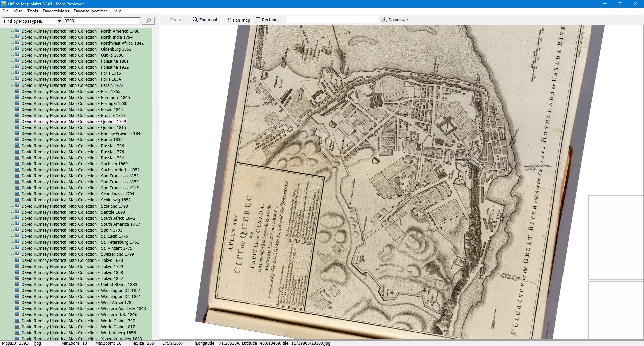Select Quebec 1759 map in list

74,122
